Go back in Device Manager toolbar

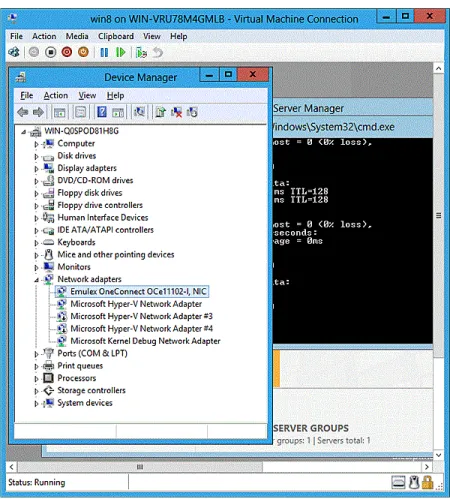23,112
